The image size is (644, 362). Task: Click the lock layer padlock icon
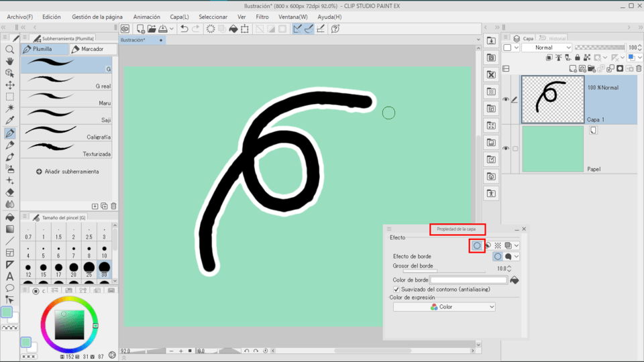pos(578,58)
